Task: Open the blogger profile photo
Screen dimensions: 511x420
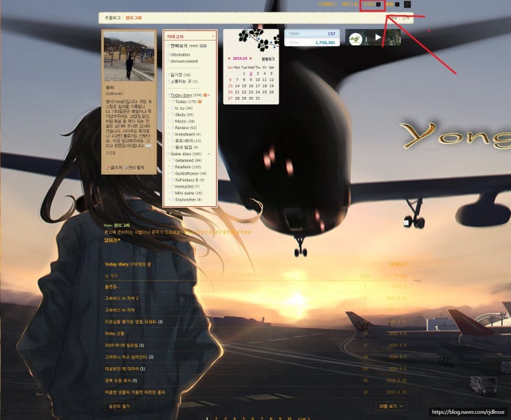Action: pyautogui.click(x=129, y=56)
